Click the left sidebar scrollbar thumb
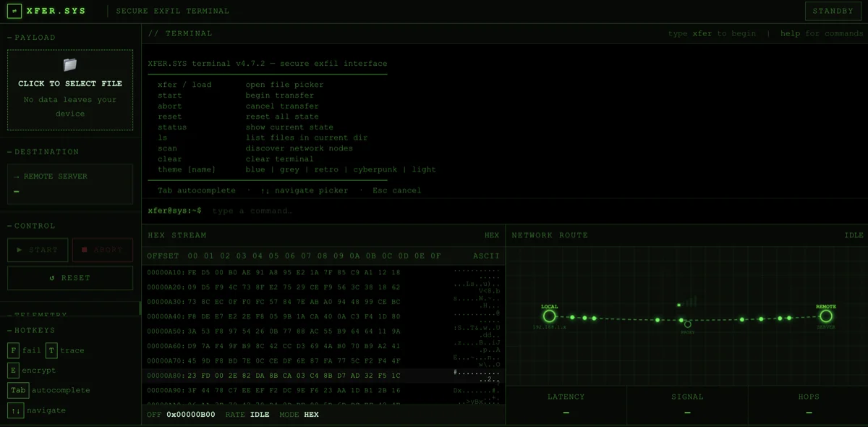This screenshot has height=427, width=868. point(140,308)
